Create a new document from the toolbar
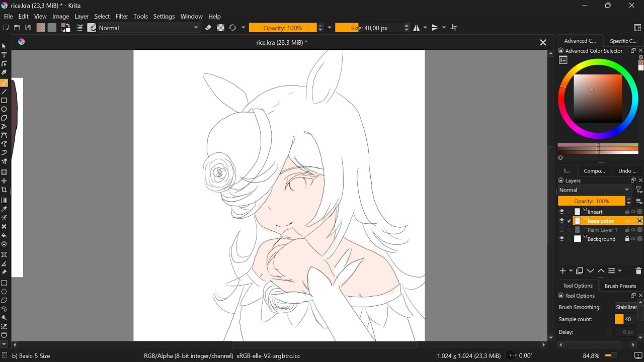 coord(6,28)
